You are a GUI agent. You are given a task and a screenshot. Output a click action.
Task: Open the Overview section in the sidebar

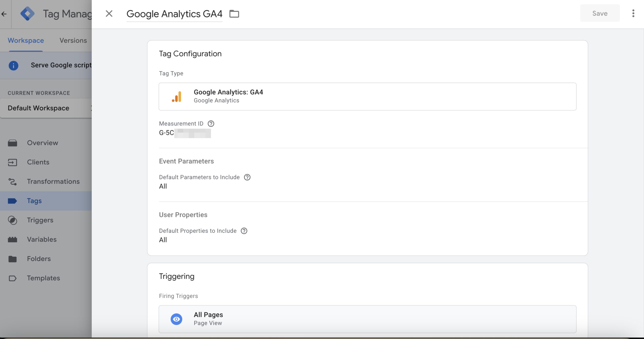click(42, 143)
